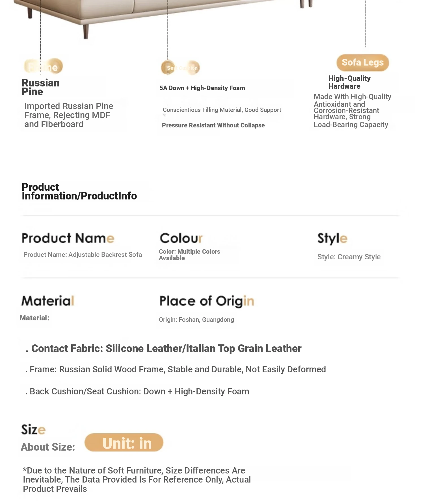The image size is (424, 504).
Task: Click the High-Quality Hardware heading
Action: 349,82
